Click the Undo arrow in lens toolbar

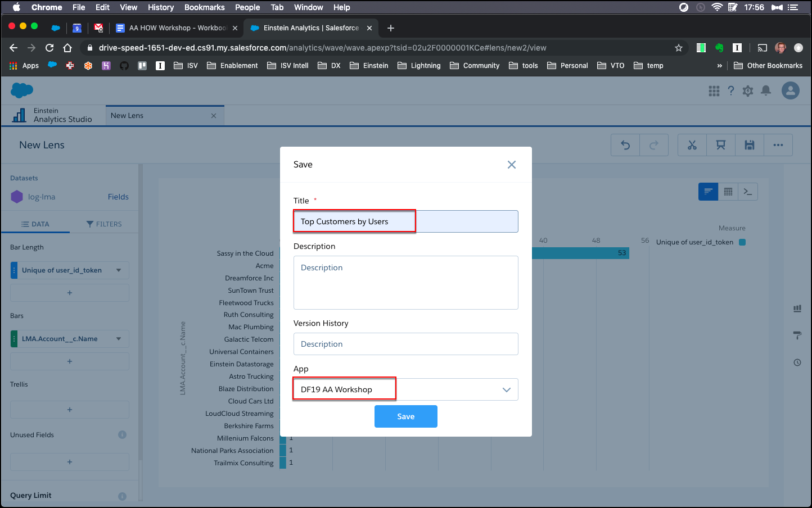(x=625, y=145)
